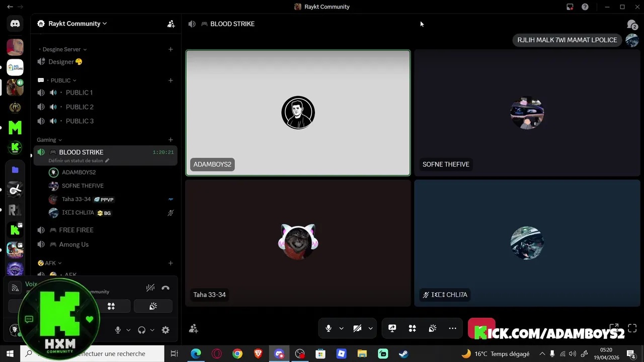This screenshot has height=362, width=644.
Task: Invite friends icon below video grid
Action: click(193, 328)
